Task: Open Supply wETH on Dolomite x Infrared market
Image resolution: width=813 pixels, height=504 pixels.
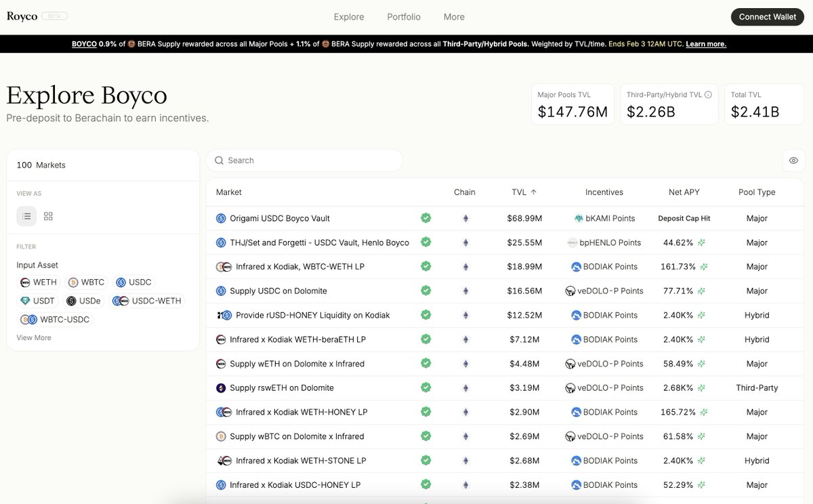Action: [x=297, y=364]
